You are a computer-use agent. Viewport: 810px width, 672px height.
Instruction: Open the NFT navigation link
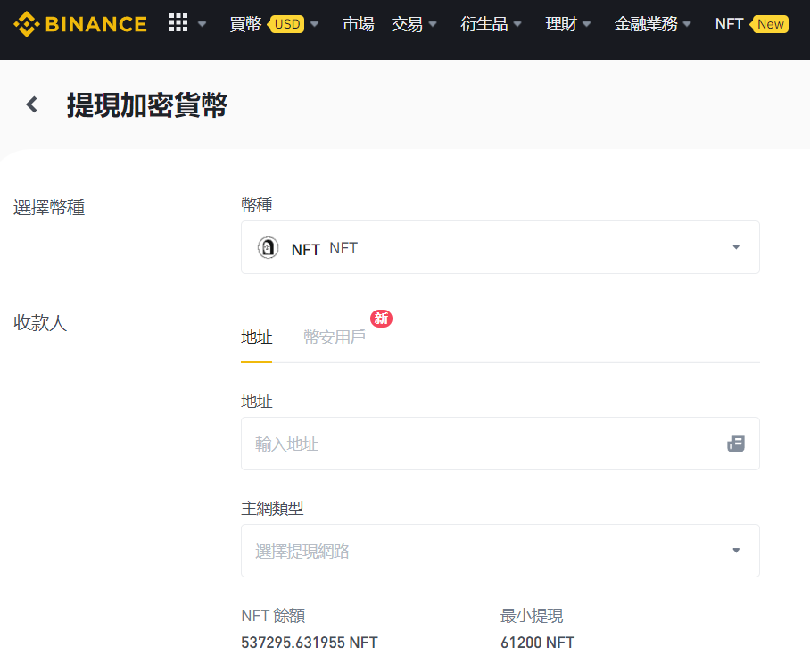729,24
